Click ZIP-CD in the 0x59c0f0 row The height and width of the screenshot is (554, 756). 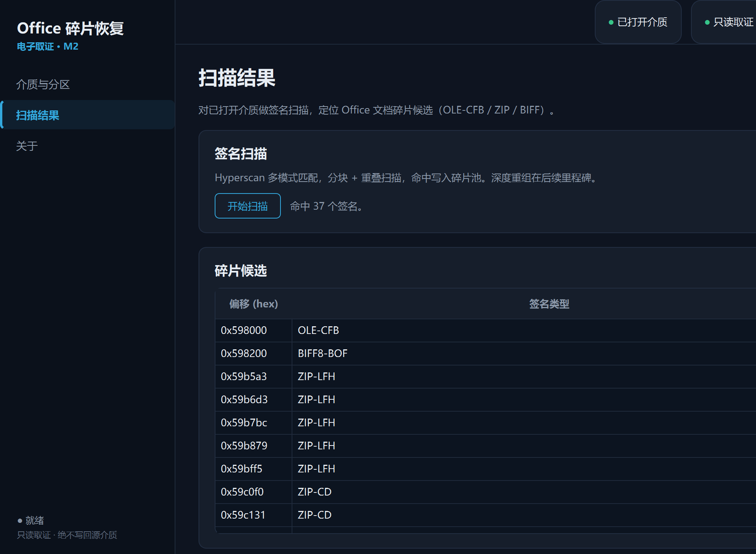tap(524, 492)
